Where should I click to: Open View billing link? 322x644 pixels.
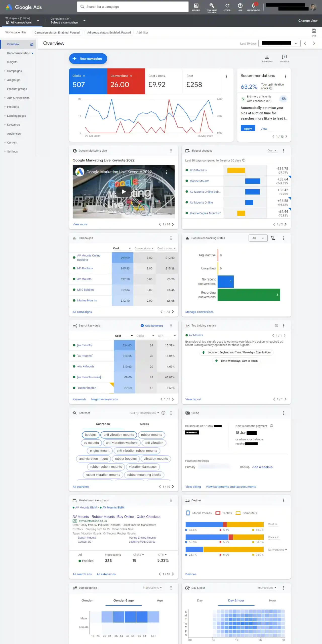pos(193,487)
